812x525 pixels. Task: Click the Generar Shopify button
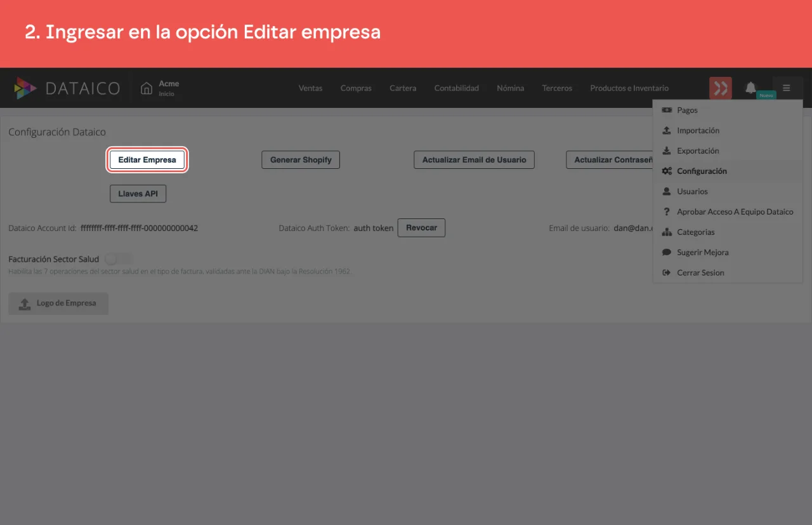pyautogui.click(x=301, y=160)
